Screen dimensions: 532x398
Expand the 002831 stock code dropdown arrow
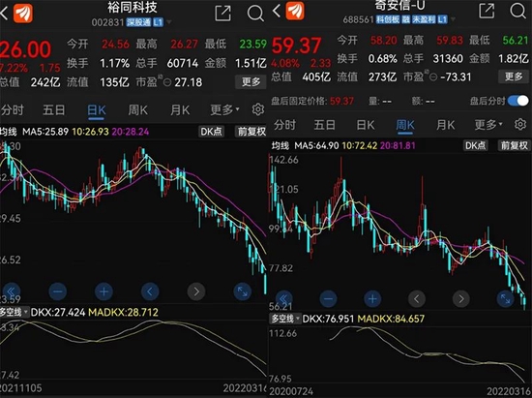(x=169, y=22)
